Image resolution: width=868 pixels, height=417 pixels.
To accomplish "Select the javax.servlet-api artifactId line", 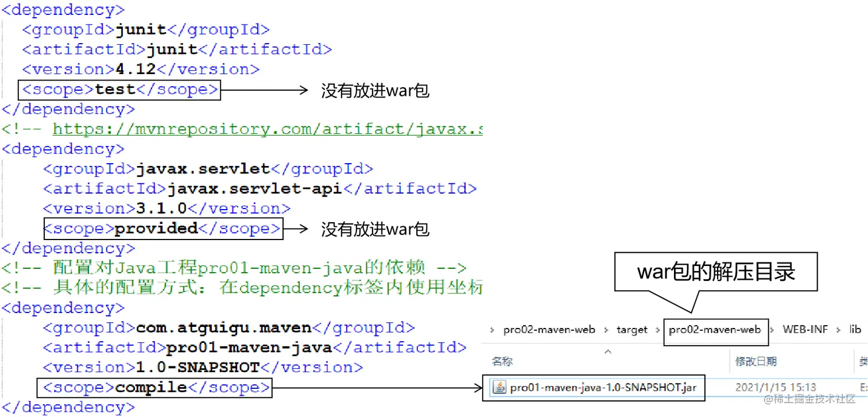I will (259, 188).
